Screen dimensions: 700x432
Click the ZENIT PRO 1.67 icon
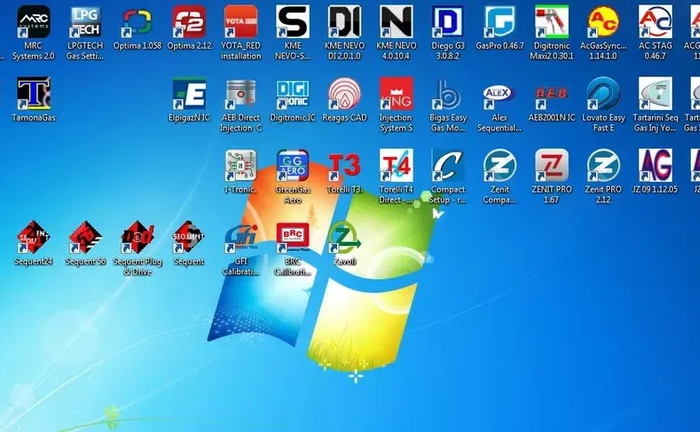(x=551, y=166)
